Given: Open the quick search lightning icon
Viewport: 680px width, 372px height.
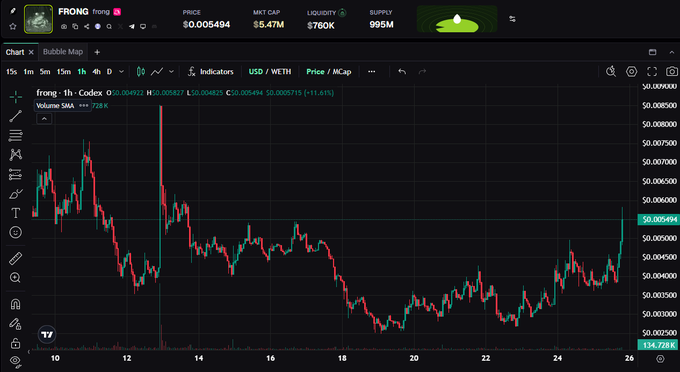Looking at the screenshot, I should (611, 72).
